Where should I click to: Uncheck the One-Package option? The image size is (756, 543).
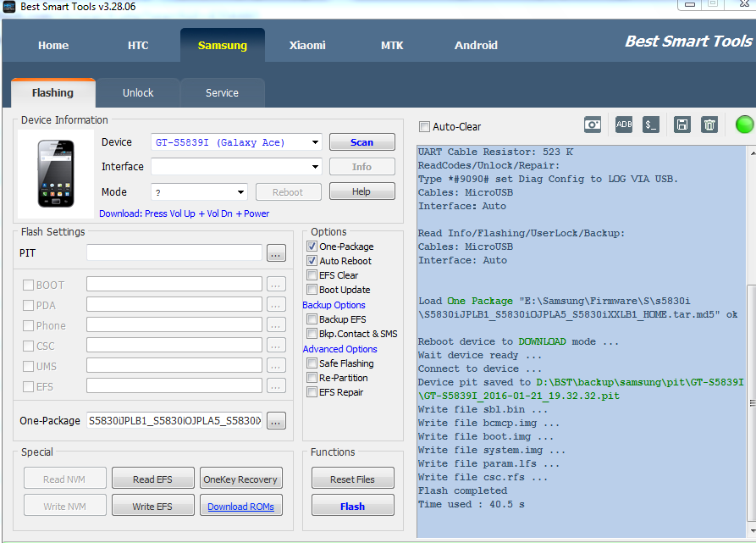point(312,247)
